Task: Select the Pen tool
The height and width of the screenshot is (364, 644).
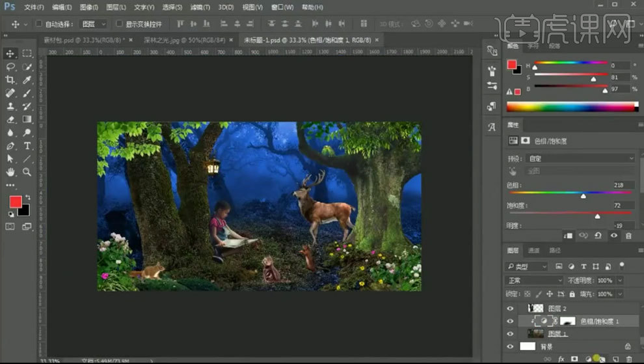Action: pos(10,146)
